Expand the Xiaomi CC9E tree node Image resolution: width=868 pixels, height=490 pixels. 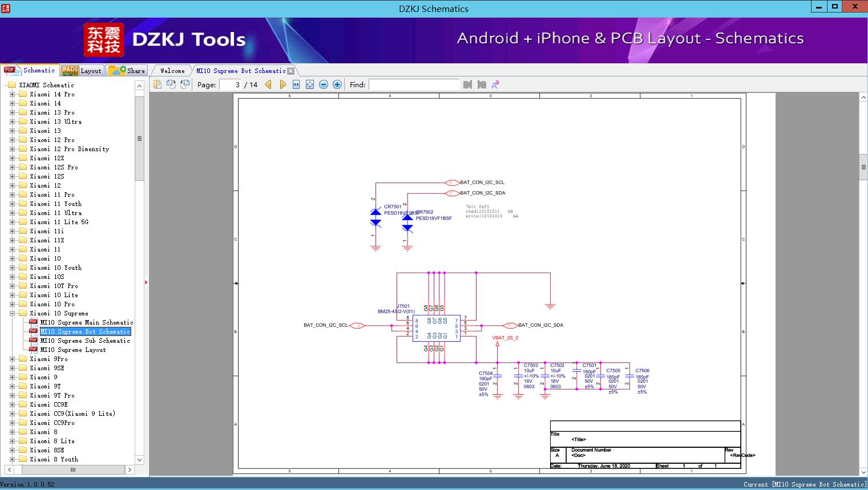[12, 404]
